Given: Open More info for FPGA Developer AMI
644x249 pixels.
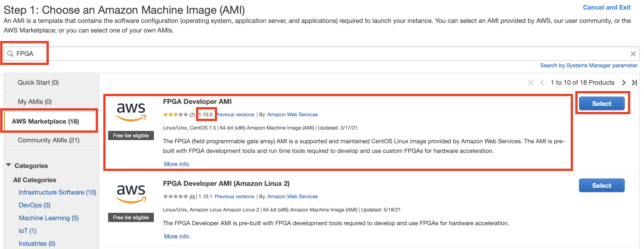Looking at the screenshot, I should pos(176,164).
